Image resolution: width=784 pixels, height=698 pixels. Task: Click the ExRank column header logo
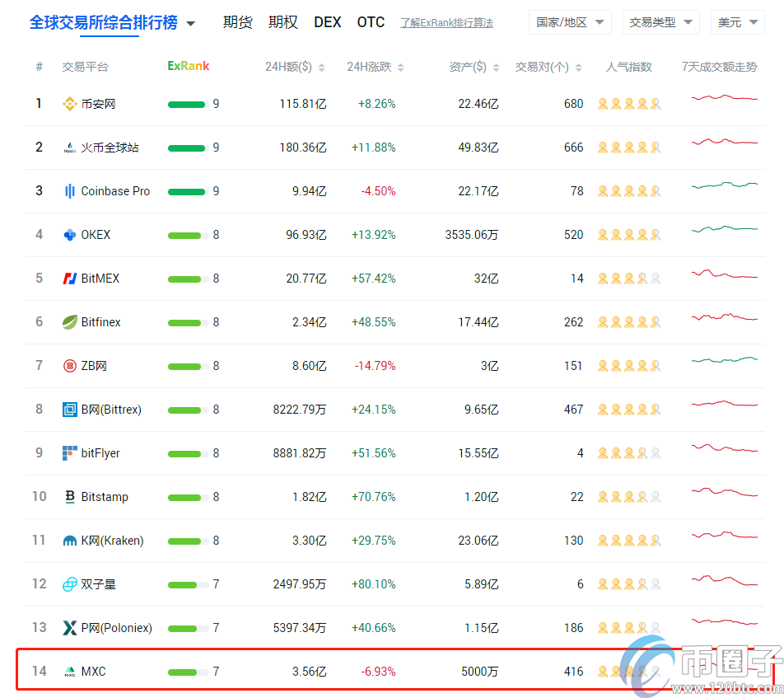coord(188,66)
